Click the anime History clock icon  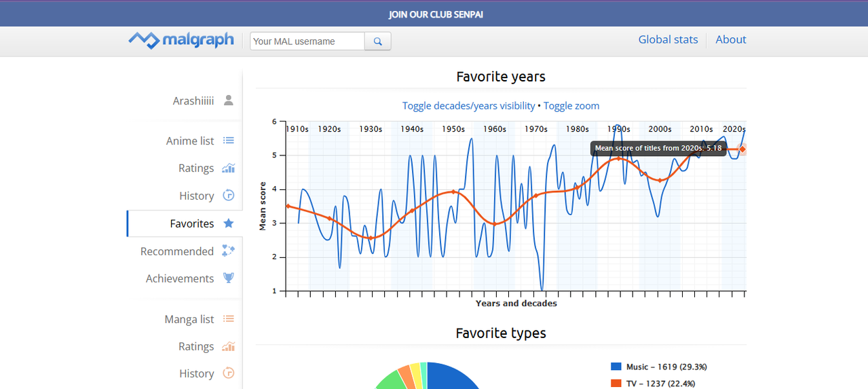(229, 196)
